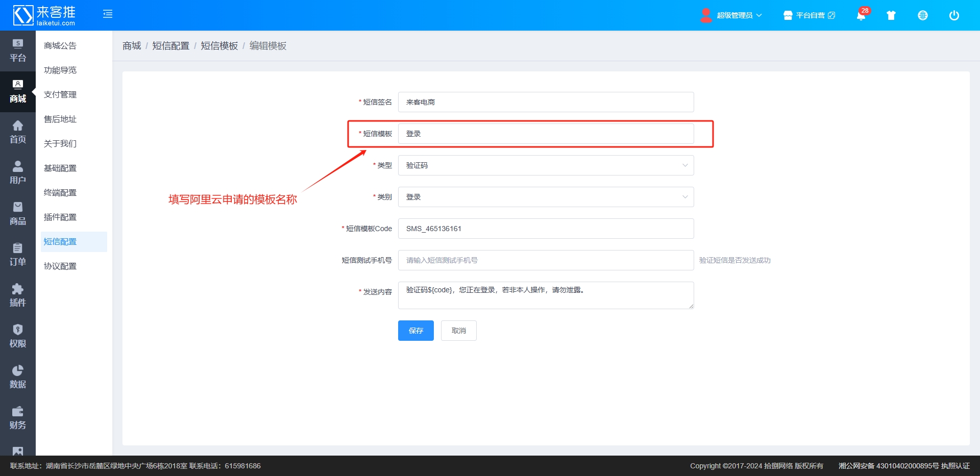
Task: Open the 类型 dropdown showing 验证码
Action: click(545, 165)
